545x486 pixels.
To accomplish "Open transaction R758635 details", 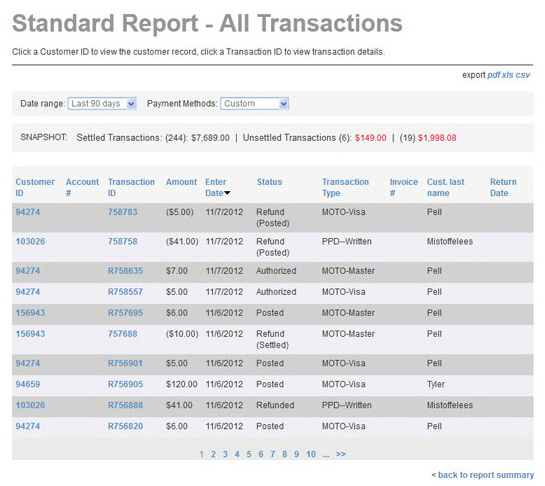I will pos(125,271).
